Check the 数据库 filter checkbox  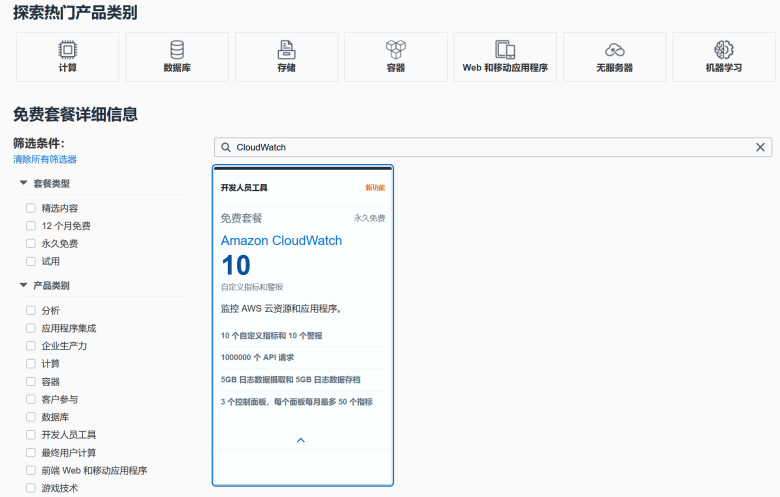point(31,417)
